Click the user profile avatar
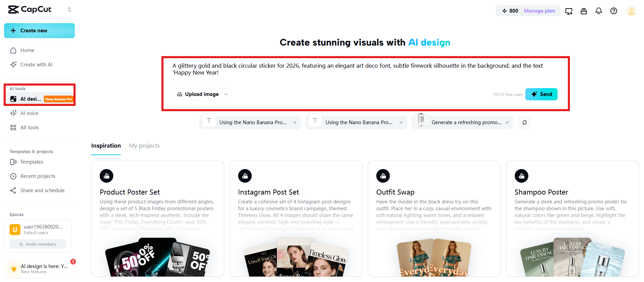 tap(631, 11)
